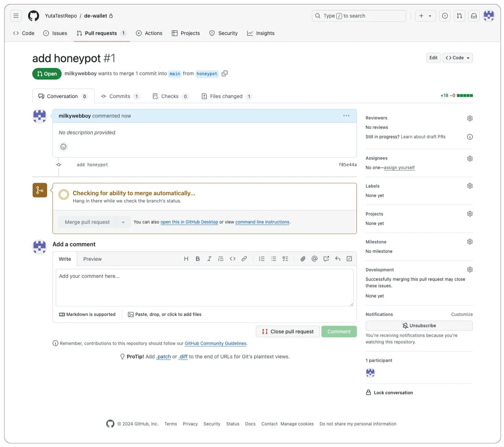Open GitHub Community Guidelines link

pyautogui.click(x=216, y=344)
